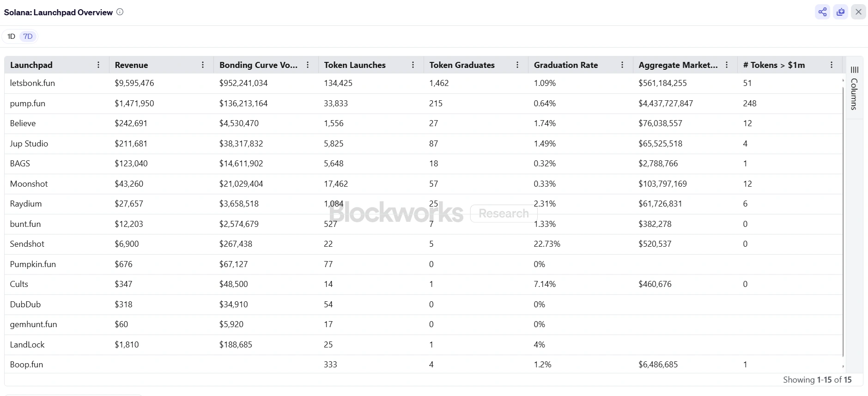Click the export image icon near top right
This screenshot has width=868, height=396.
840,12
